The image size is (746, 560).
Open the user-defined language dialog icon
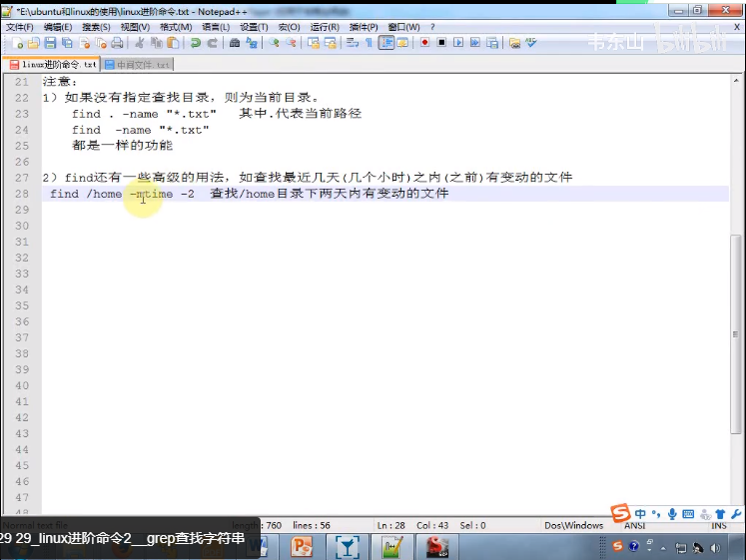(402, 43)
